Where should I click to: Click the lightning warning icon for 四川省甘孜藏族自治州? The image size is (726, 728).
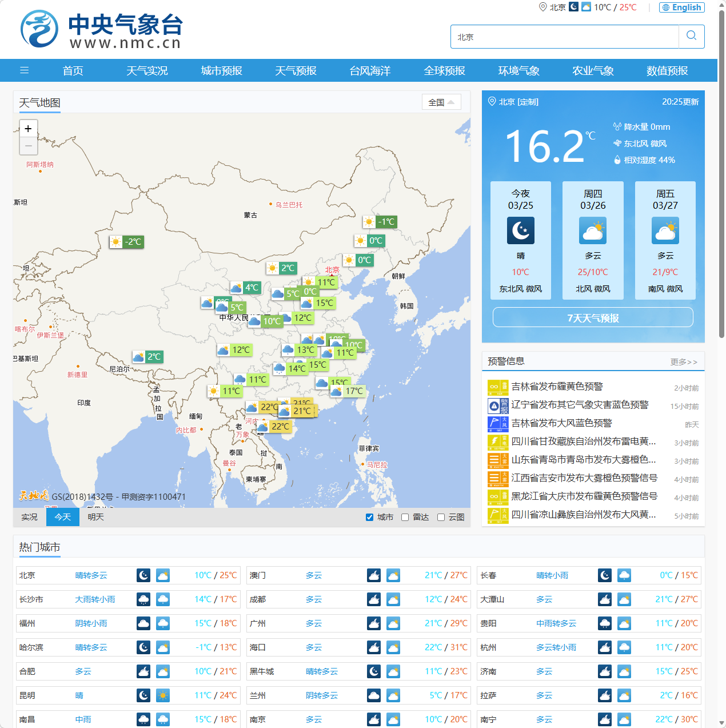point(498,442)
